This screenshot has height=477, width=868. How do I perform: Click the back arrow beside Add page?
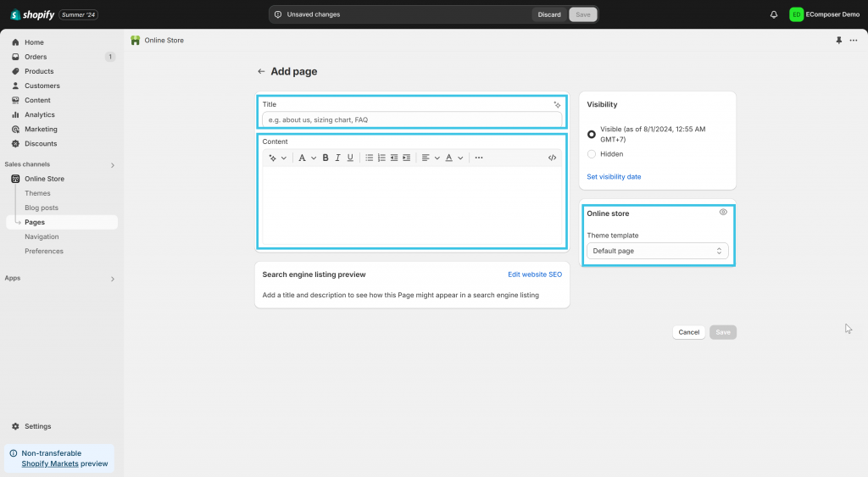point(261,72)
